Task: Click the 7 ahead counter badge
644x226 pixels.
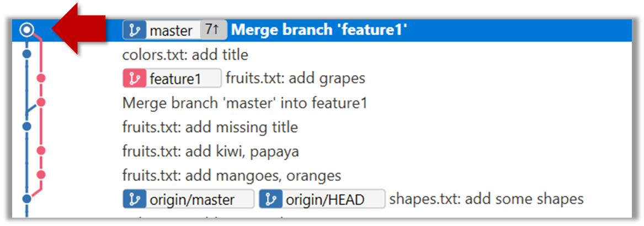Action: coord(212,31)
